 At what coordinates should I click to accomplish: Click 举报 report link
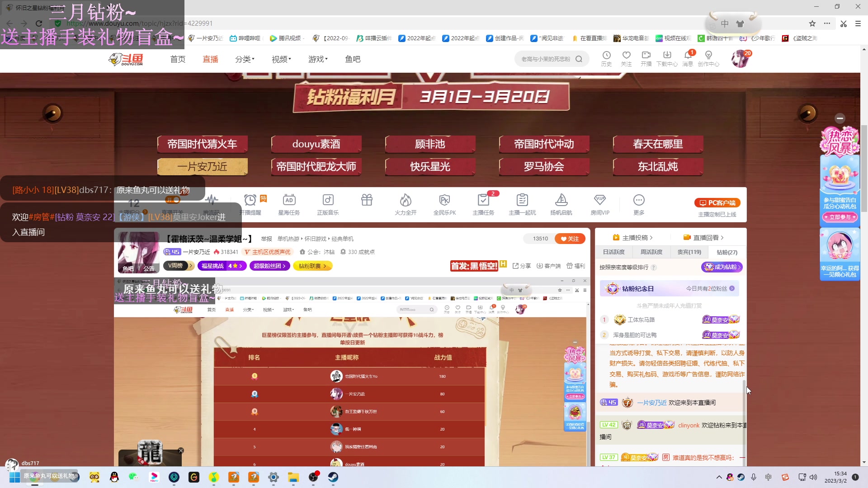tap(266, 239)
